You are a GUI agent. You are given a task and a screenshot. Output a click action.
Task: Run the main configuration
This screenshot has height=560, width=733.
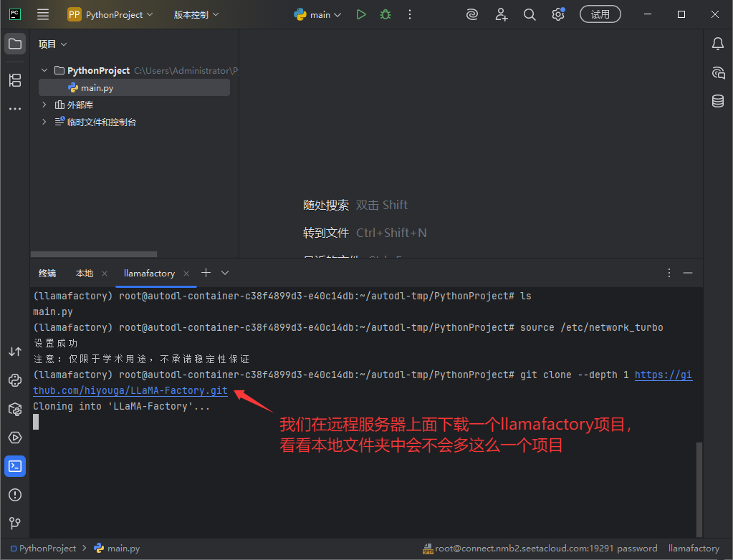click(x=361, y=14)
